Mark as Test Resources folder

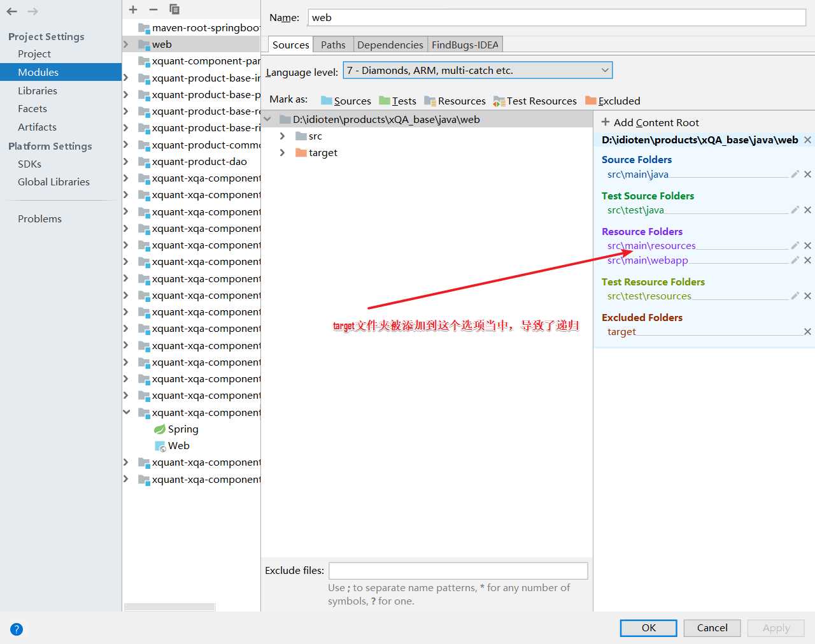click(x=535, y=101)
